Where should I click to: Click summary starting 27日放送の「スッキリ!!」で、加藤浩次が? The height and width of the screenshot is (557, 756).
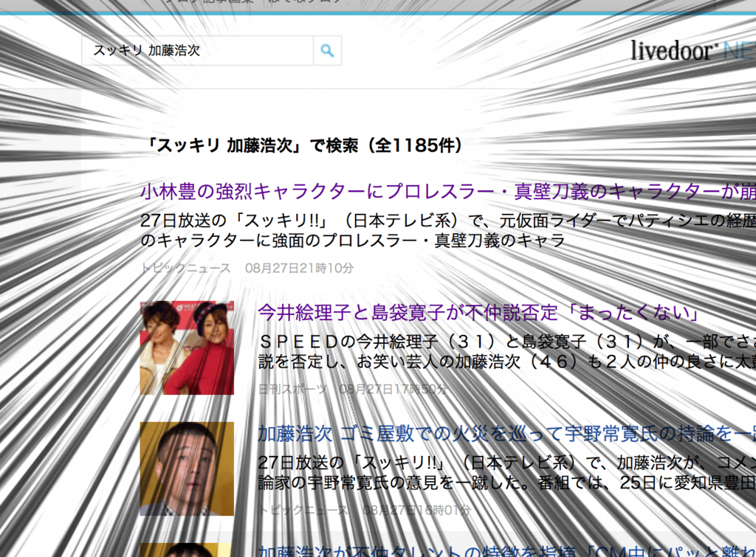click(506, 472)
